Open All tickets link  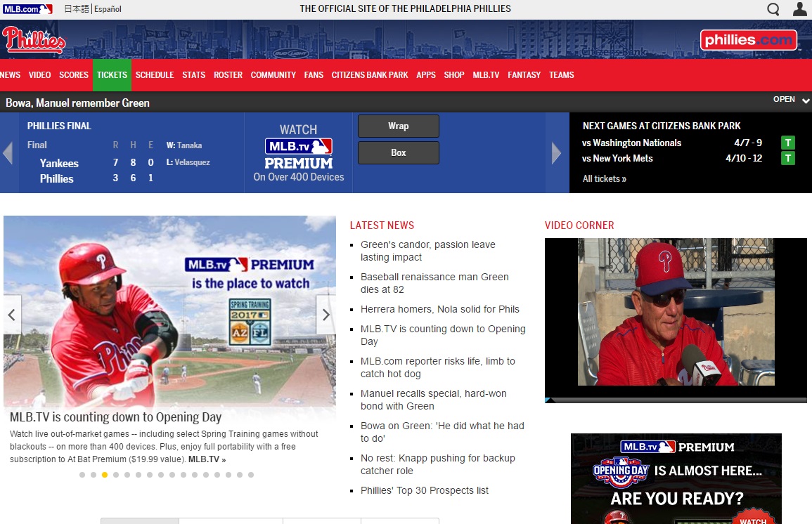605,179
